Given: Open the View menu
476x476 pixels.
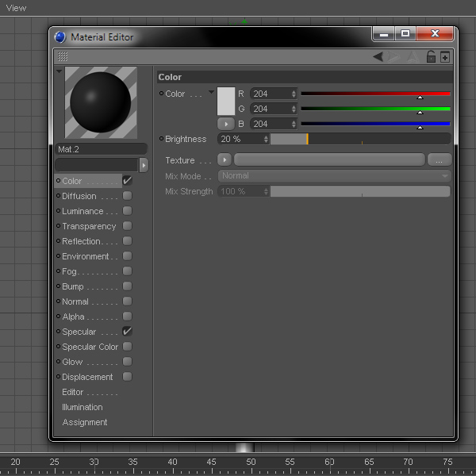Looking at the screenshot, I should [16, 8].
